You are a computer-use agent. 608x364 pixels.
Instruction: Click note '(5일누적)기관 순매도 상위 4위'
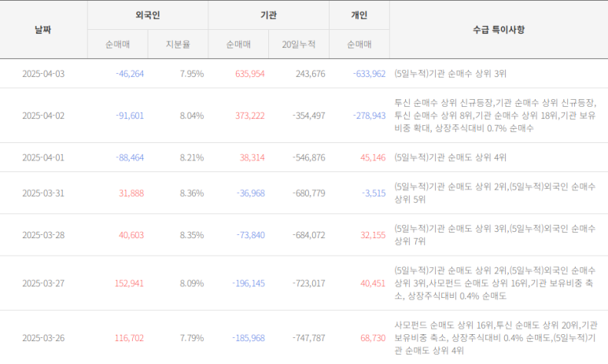[x=450, y=157]
